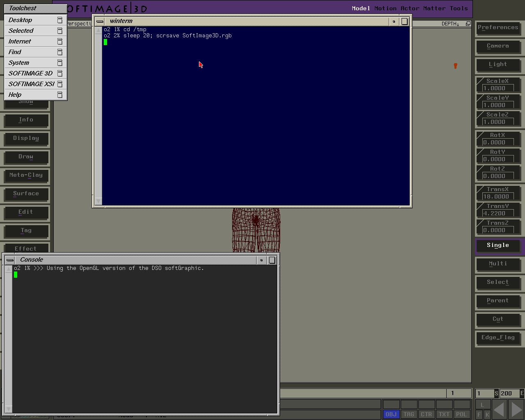Expand SOFTIMAGE 3D menu in Toolchest
The image size is (525, 420).
[36, 73]
